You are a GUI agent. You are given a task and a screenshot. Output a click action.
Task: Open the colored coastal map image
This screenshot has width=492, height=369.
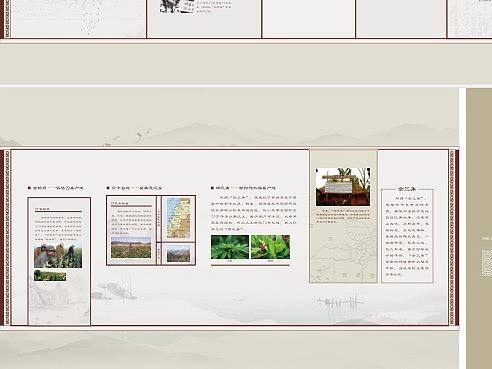coord(178,218)
